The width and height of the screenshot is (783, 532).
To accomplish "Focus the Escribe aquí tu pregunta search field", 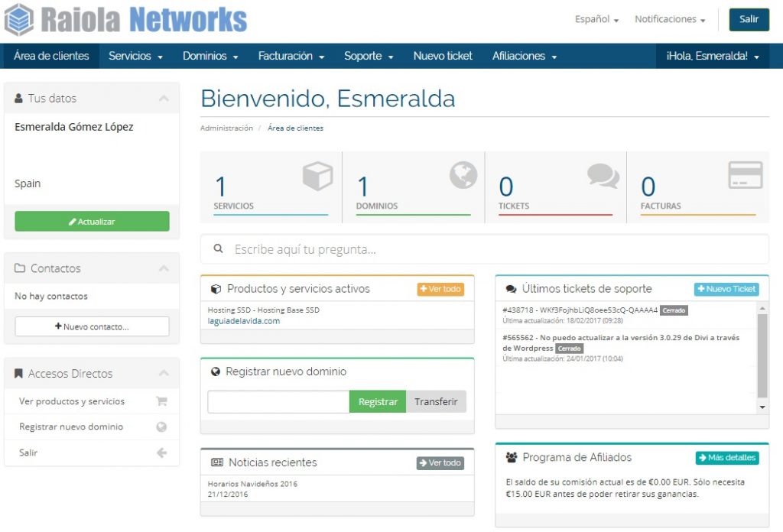I will [x=489, y=249].
